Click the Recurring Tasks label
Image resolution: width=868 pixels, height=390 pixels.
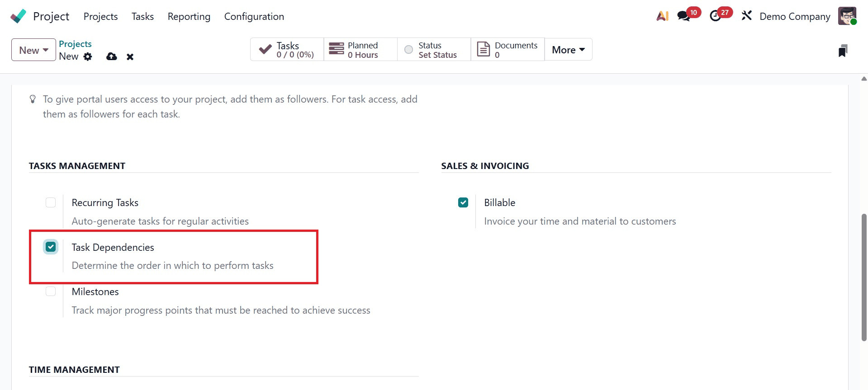tap(105, 203)
